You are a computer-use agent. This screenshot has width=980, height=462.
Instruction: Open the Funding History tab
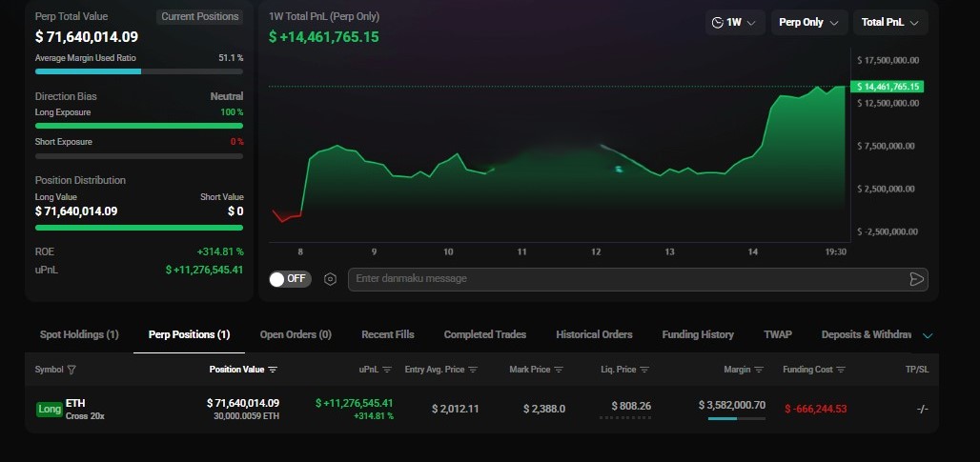pyautogui.click(x=698, y=334)
